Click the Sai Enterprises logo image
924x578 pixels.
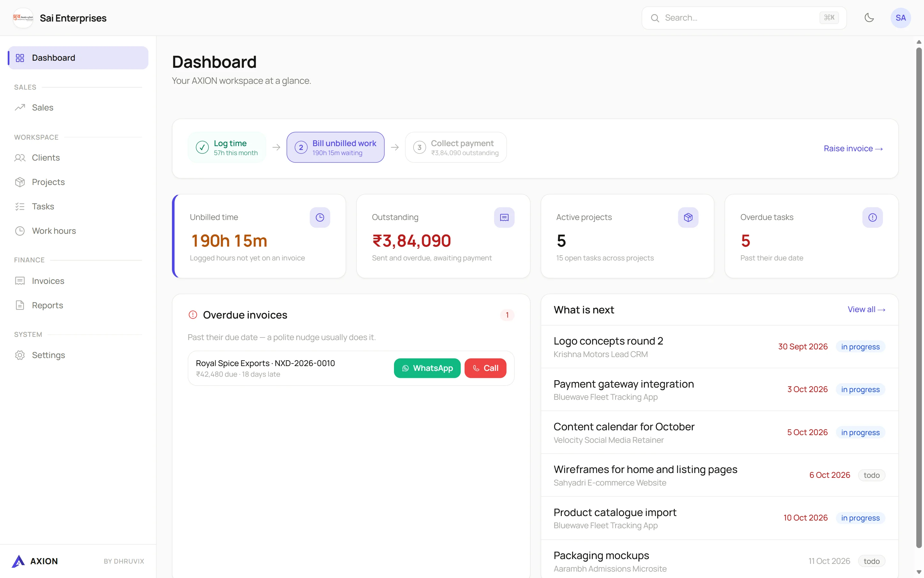[x=23, y=18]
